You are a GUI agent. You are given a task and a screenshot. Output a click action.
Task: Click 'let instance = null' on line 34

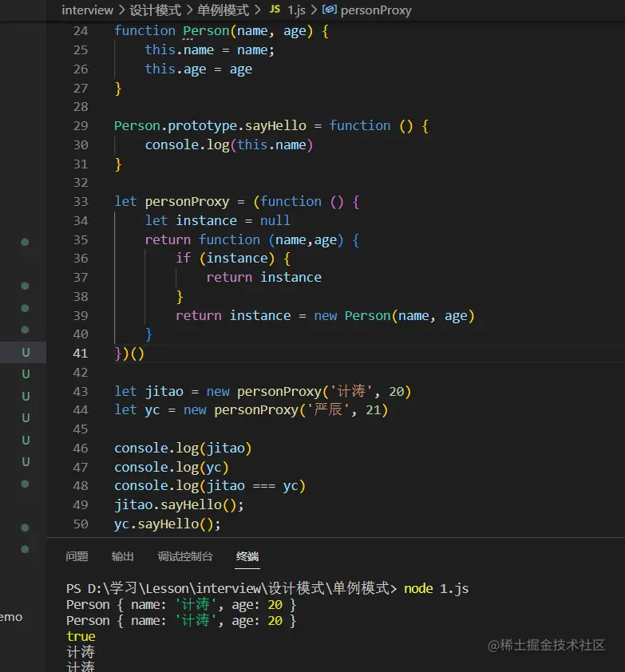coord(217,220)
